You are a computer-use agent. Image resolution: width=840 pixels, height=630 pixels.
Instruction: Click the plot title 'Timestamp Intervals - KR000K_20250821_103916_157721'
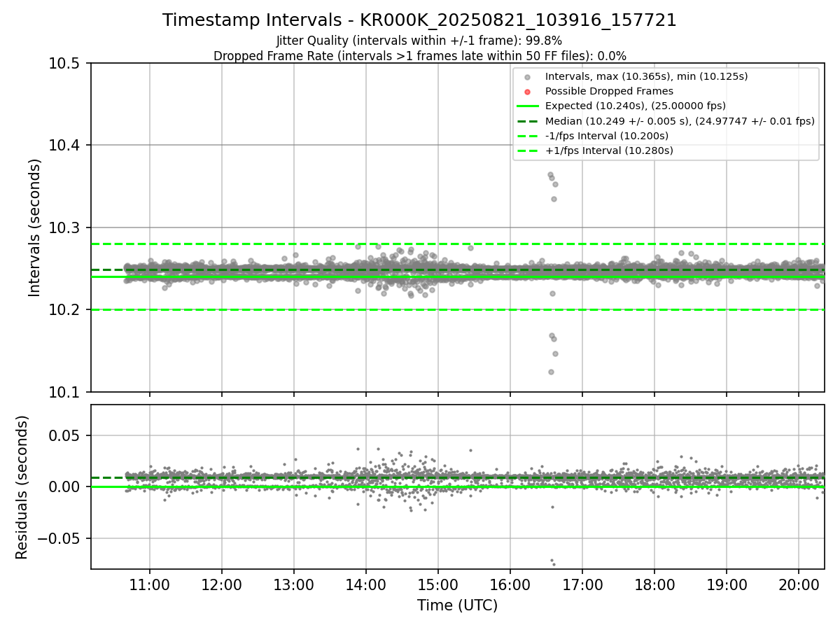click(419, 20)
